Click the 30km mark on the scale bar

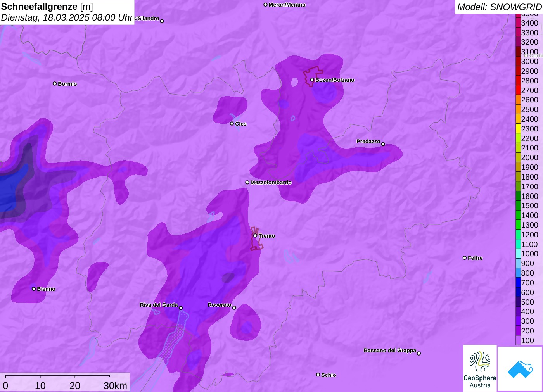[115, 385]
